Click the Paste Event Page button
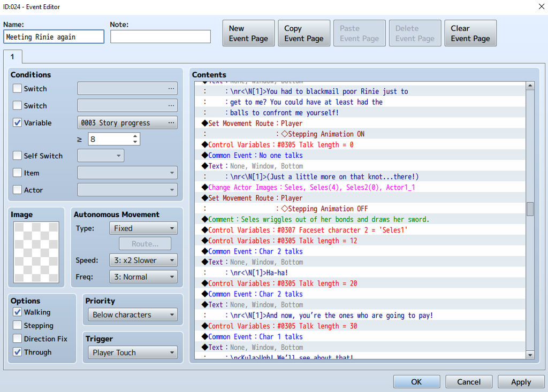548x392 pixels. [360, 33]
